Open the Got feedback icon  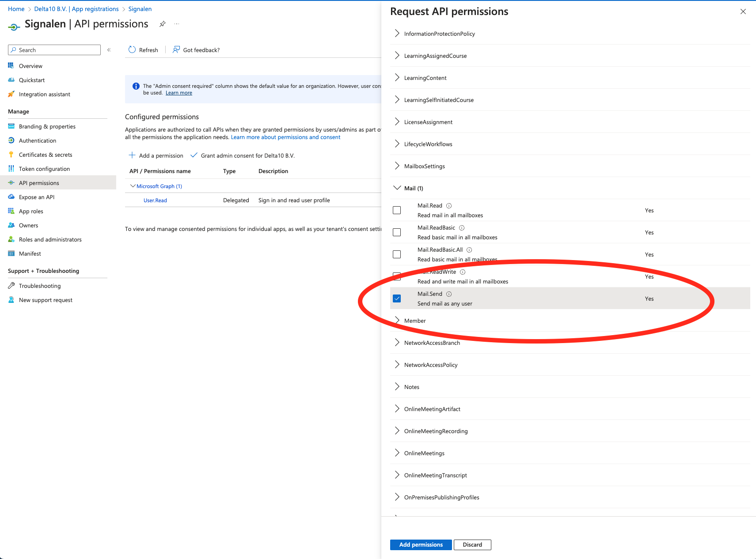tap(176, 50)
